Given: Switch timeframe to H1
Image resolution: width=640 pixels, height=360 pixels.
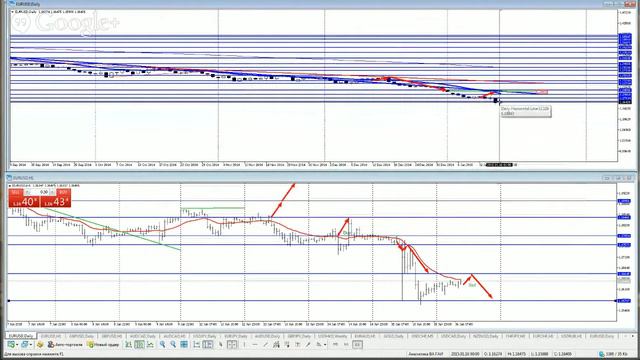Looking at the screenshot, I should click(x=346, y=344).
